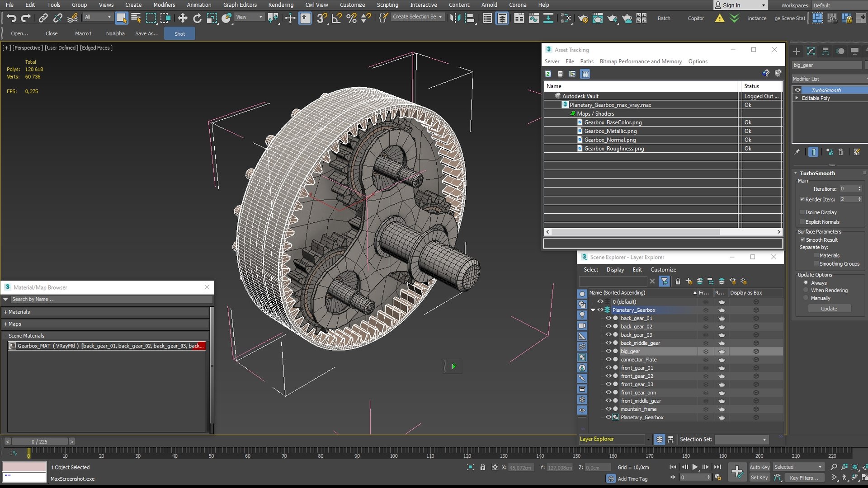Open the Modifiers menu
This screenshot has height=488, width=868.
pyautogui.click(x=164, y=5)
